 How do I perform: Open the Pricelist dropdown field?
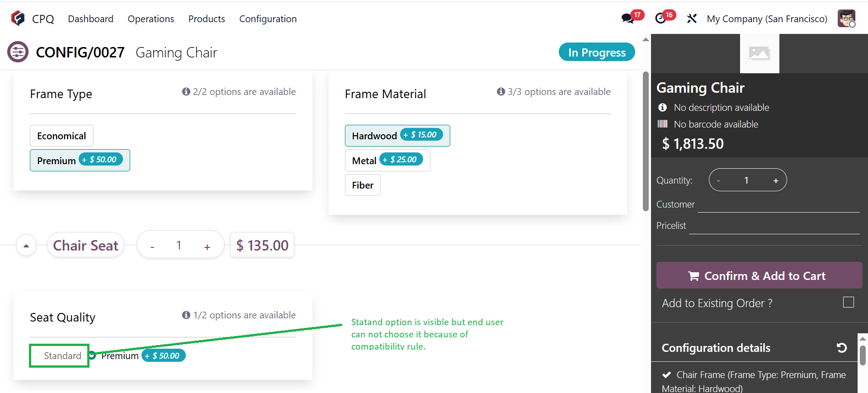tap(774, 226)
